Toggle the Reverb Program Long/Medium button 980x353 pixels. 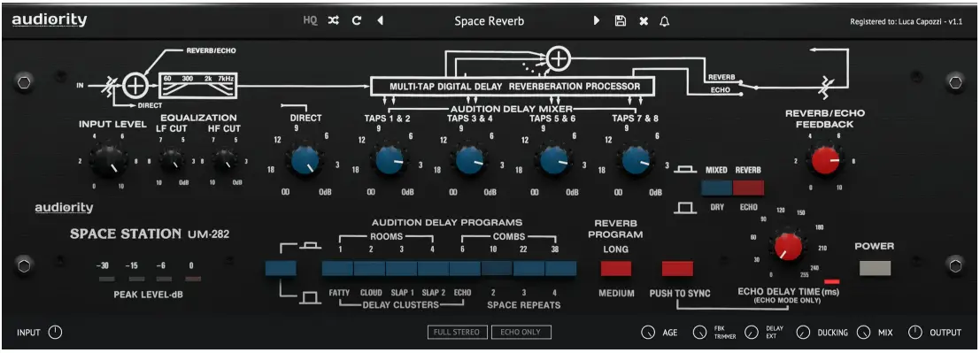click(615, 269)
